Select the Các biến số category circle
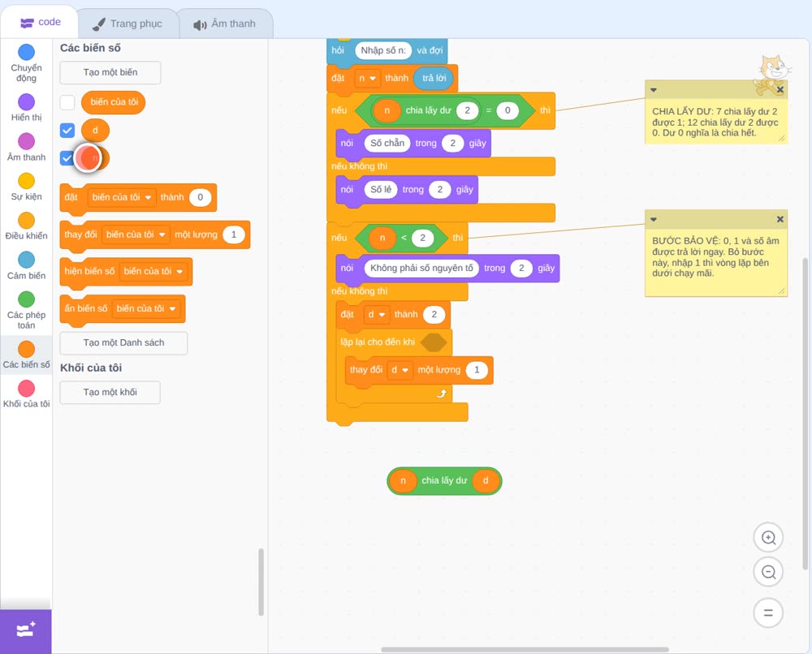The width and height of the screenshot is (812, 654). coord(27,349)
